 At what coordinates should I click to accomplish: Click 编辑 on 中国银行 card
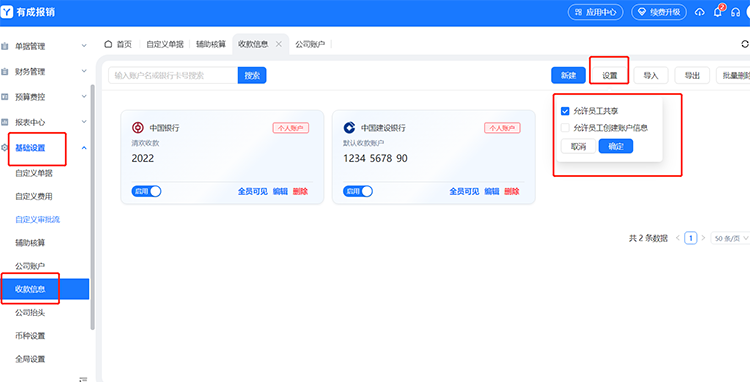280,191
